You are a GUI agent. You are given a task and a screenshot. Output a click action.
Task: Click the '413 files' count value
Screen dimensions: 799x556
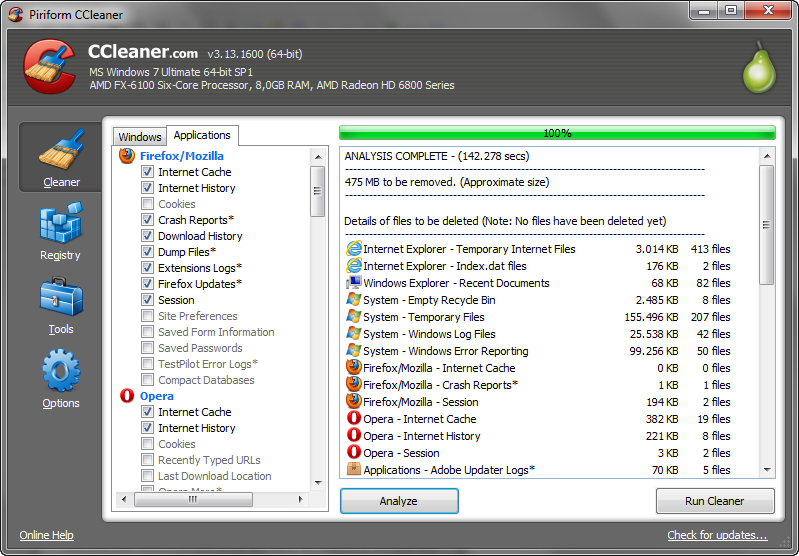[x=710, y=249]
